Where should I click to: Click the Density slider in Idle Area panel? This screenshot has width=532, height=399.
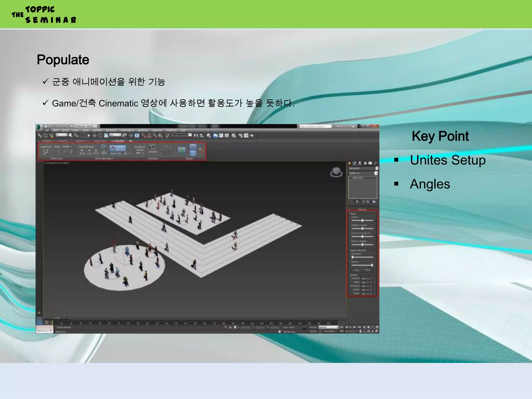(362, 221)
